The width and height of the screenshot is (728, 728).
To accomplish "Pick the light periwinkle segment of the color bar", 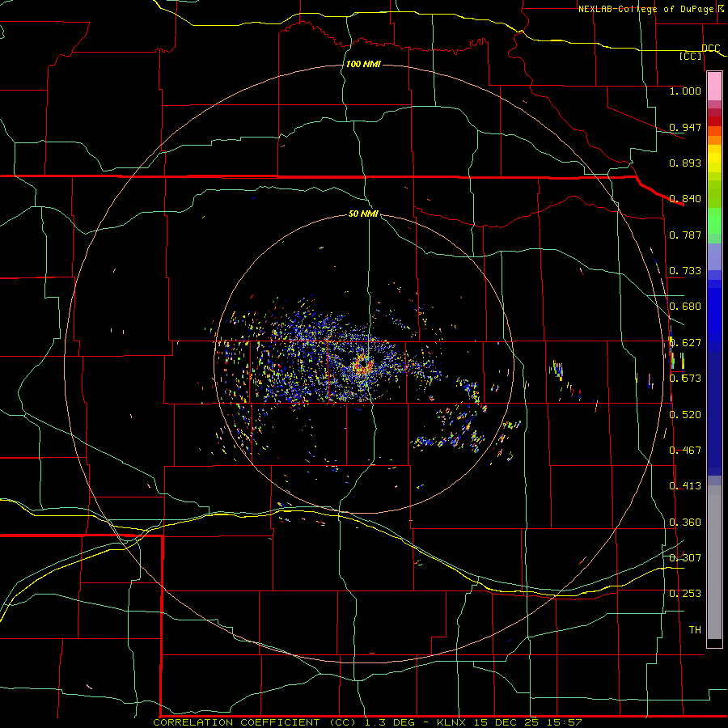I will pos(714,257).
